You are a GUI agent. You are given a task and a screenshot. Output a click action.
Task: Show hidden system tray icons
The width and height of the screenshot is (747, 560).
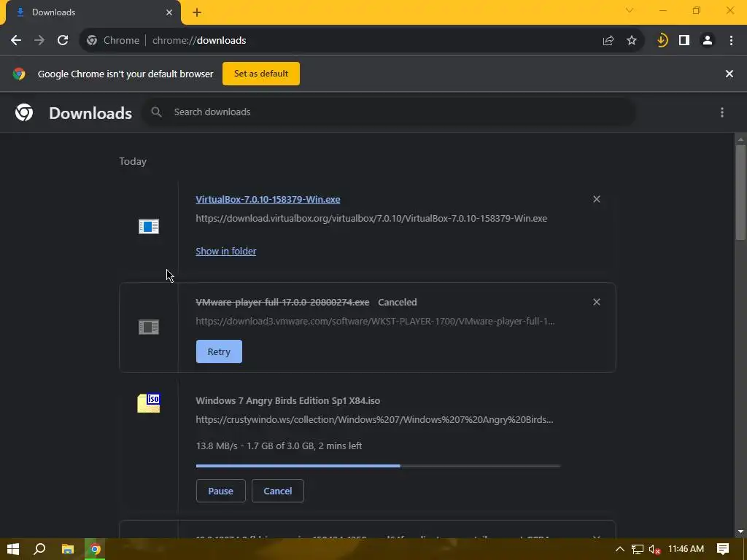(620, 549)
